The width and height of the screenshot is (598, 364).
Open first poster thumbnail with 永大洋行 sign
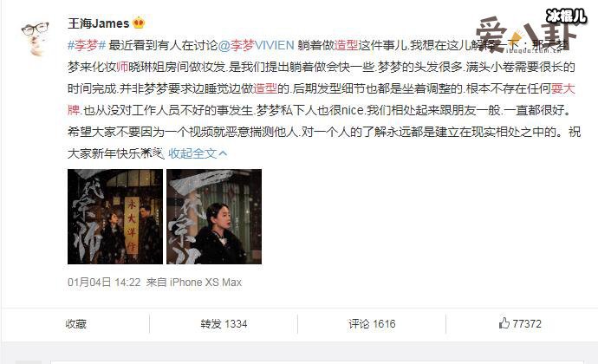115,217
